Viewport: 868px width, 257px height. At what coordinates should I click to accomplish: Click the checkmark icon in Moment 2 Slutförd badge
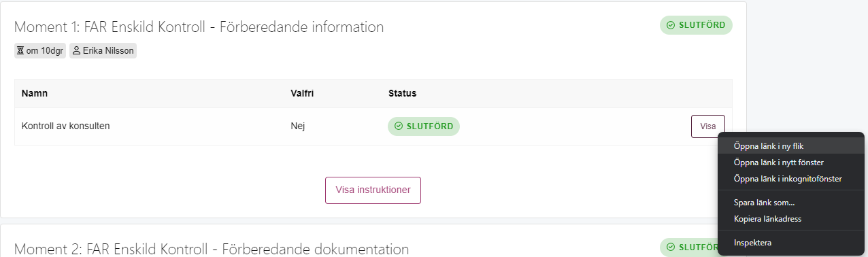click(x=671, y=247)
